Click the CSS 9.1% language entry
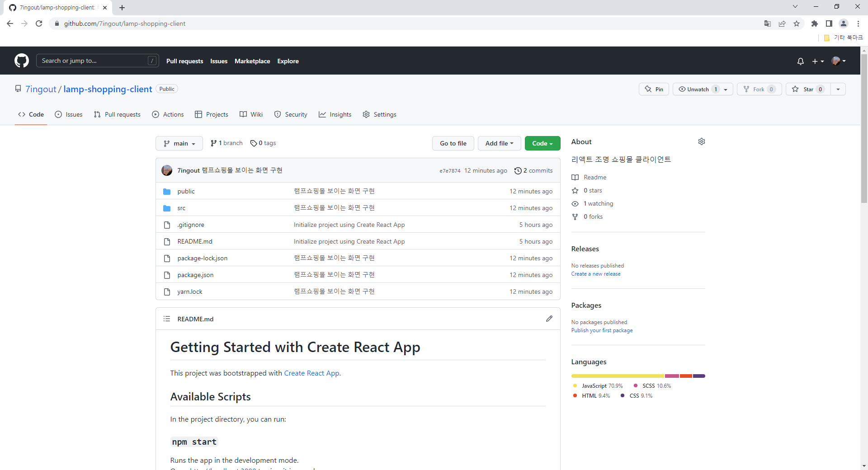 pos(637,396)
